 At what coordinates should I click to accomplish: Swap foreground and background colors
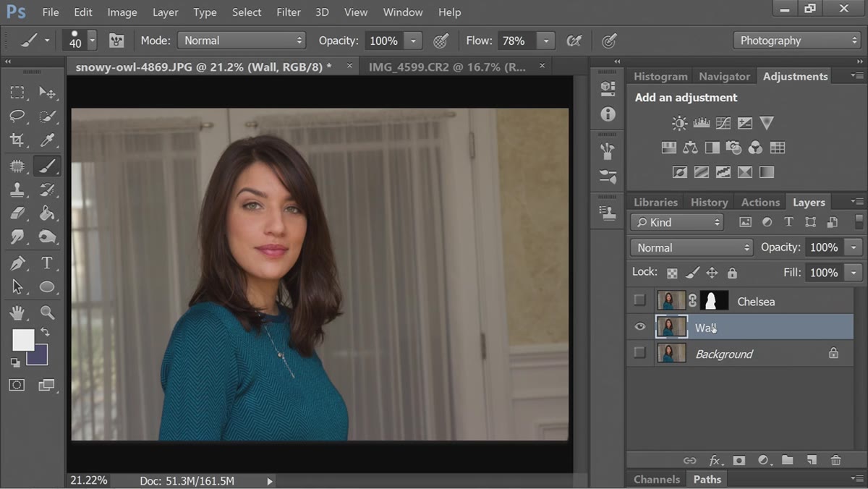click(x=45, y=332)
